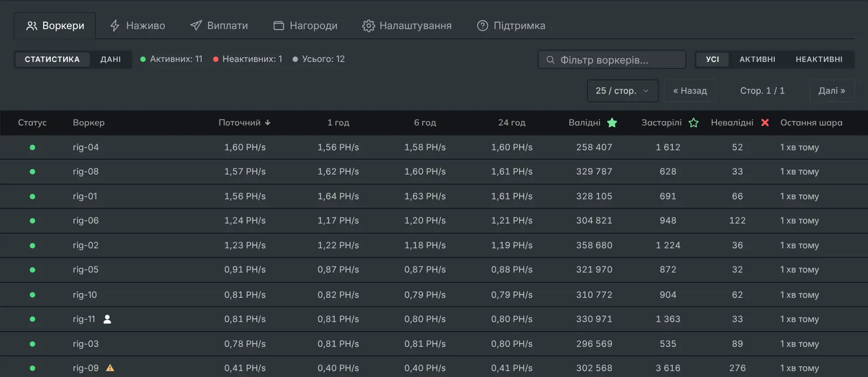Click the lightning icon next to Наживо
The image size is (868, 377).
114,26
